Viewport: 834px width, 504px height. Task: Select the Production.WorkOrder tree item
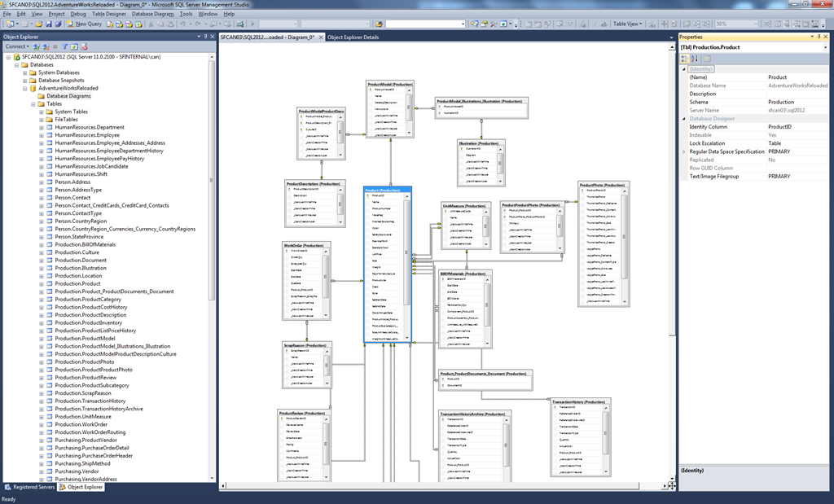[81, 425]
